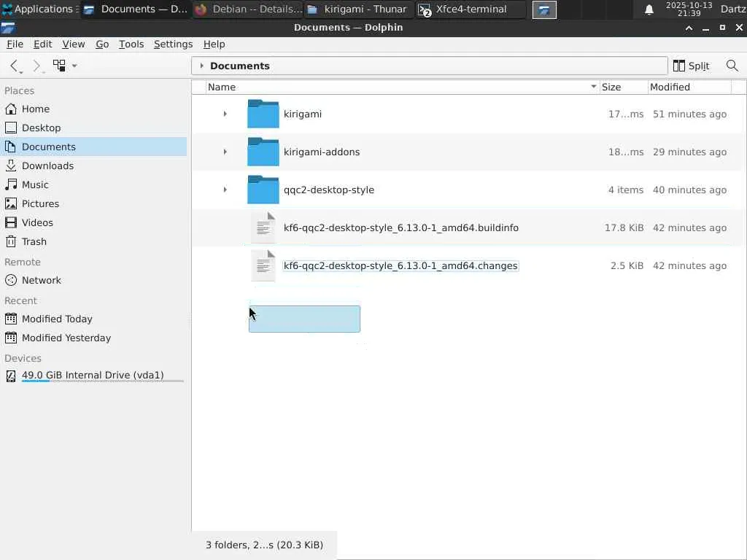Switch to Xfce4-terminal taskbar item
The width and height of the screenshot is (747, 560).
[471, 9]
